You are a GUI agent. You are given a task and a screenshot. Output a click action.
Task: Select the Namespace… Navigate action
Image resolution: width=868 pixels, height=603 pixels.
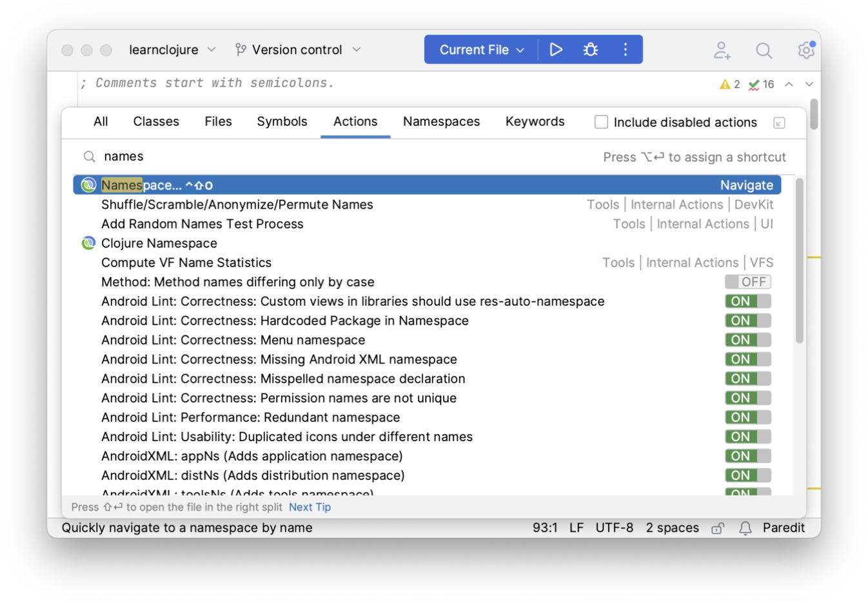(427, 185)
